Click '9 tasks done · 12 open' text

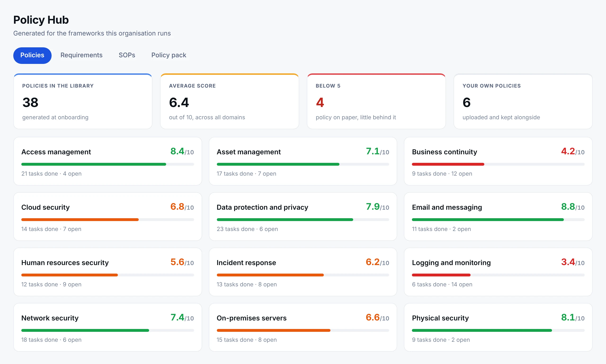tap(442, 174)
